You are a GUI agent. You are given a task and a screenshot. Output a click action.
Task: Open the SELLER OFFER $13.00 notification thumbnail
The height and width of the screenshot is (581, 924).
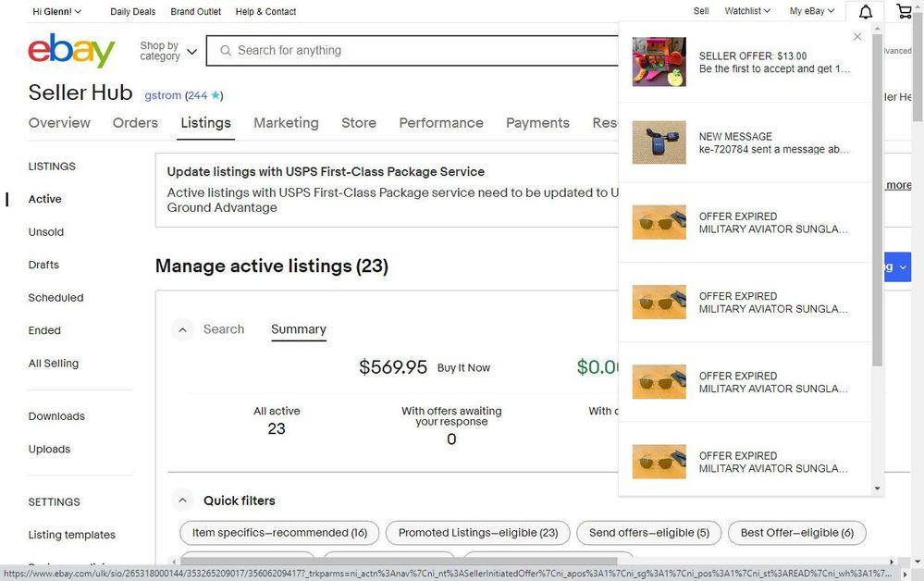click(x=659, y=62)
